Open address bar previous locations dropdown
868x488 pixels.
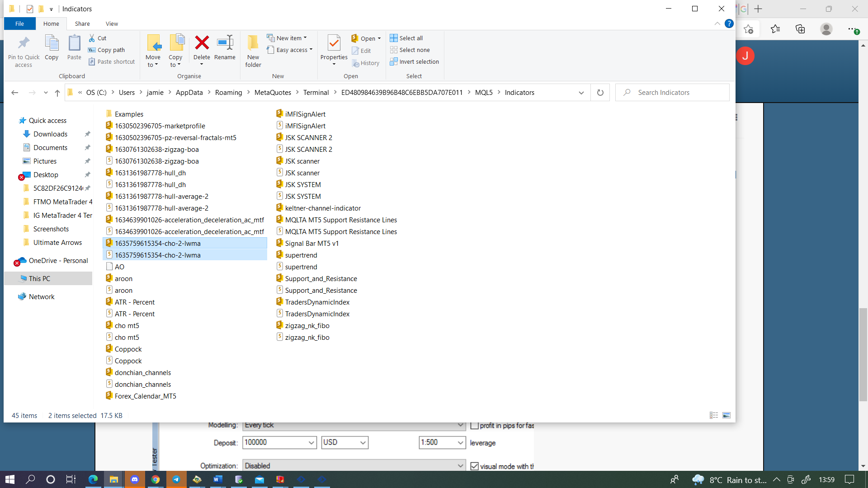(581, 93)
